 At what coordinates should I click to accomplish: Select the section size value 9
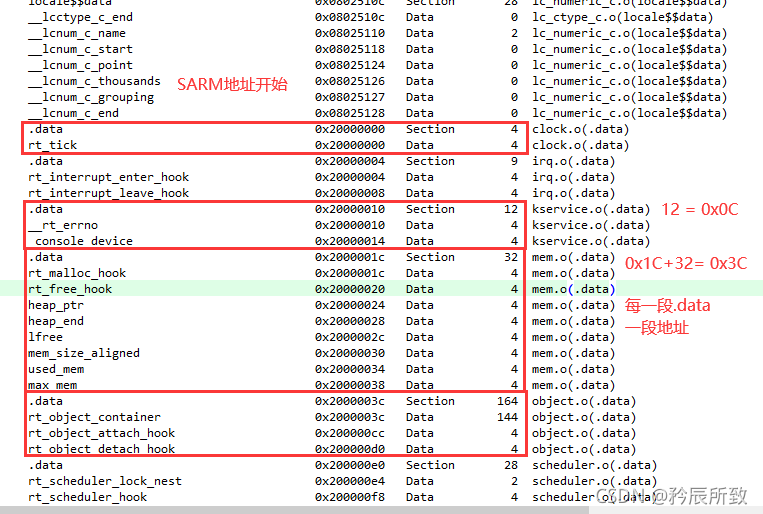click(x=514, y=162)
